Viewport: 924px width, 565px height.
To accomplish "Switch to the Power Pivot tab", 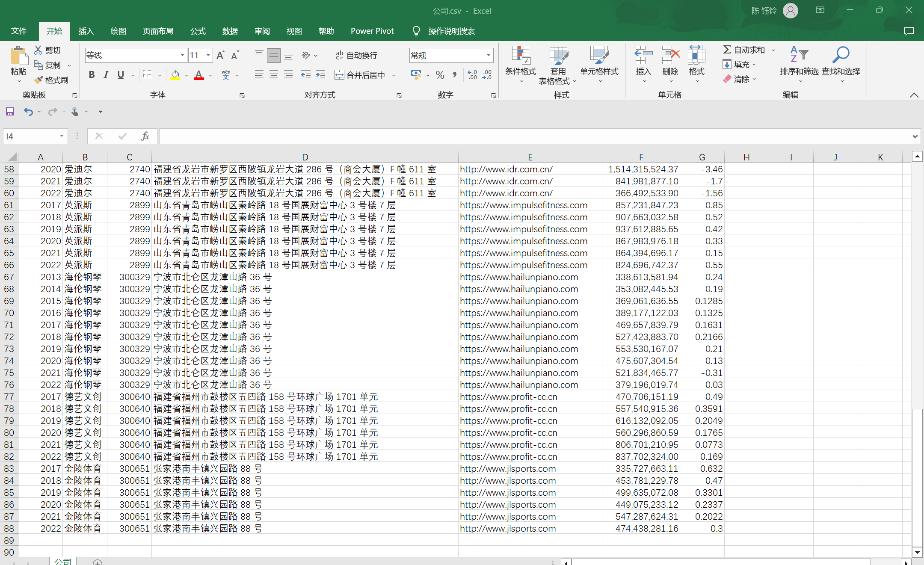I will pos(372,31).
